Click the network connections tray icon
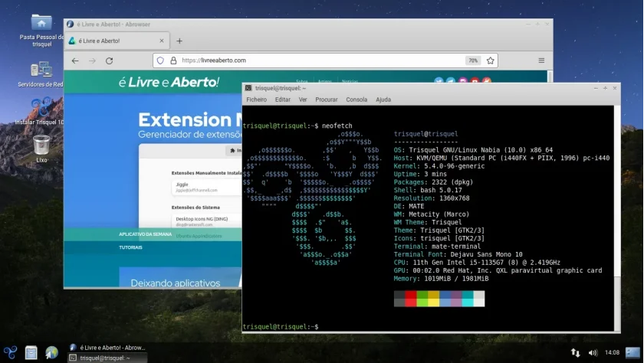 pyautogui.click(x=576, y=353)
